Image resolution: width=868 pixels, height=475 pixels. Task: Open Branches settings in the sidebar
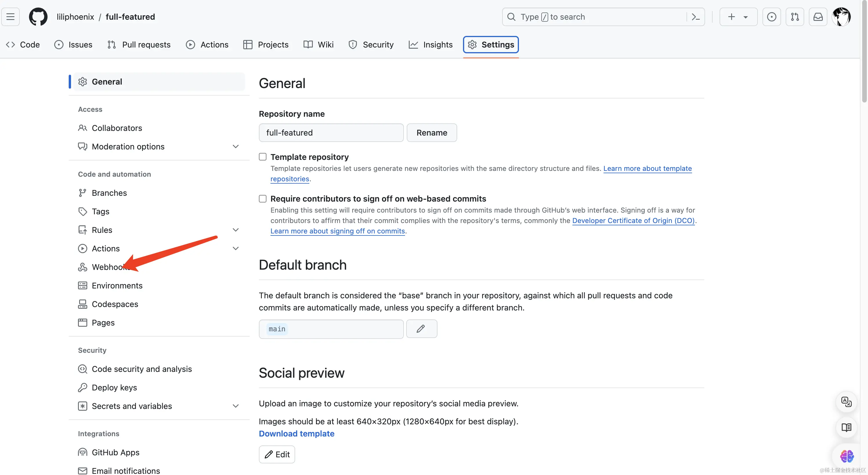[159, 193]
